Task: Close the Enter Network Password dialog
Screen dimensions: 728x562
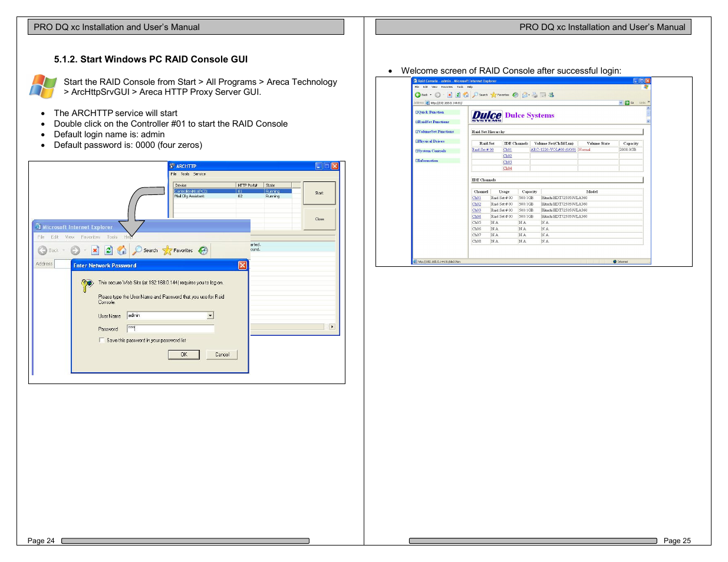Action: (x=242, y=266)
